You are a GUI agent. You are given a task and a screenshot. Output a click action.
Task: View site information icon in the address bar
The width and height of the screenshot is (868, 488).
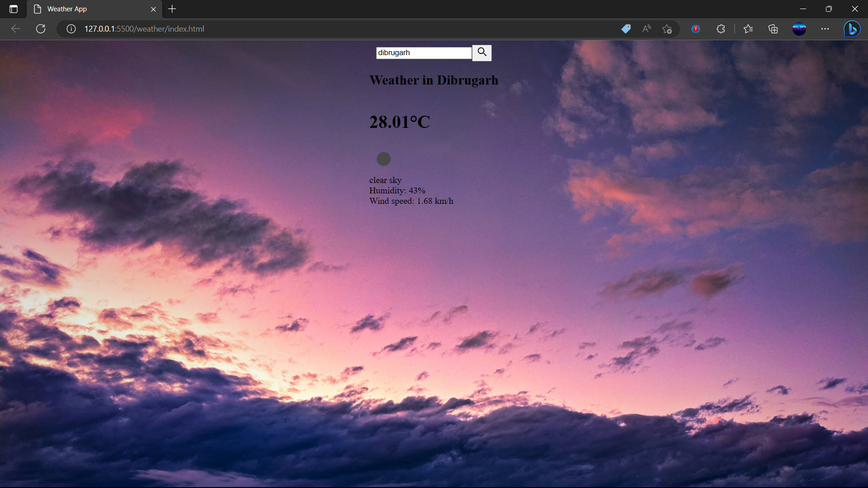coord(71,29)
